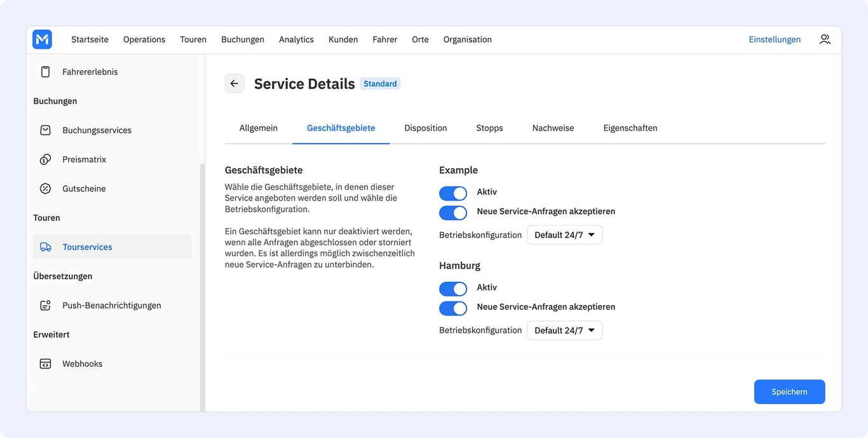Screen dimensions: 868x438
Task: Open Push-Benachrichtigungen in the sidebar
Action: (112, 305)
